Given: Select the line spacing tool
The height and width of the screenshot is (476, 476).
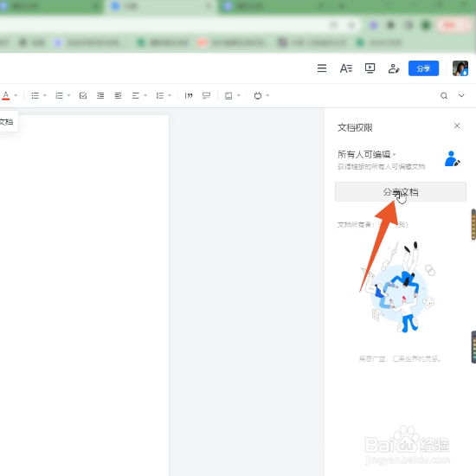Looking at the screenshot, I should tap(160, 95).
